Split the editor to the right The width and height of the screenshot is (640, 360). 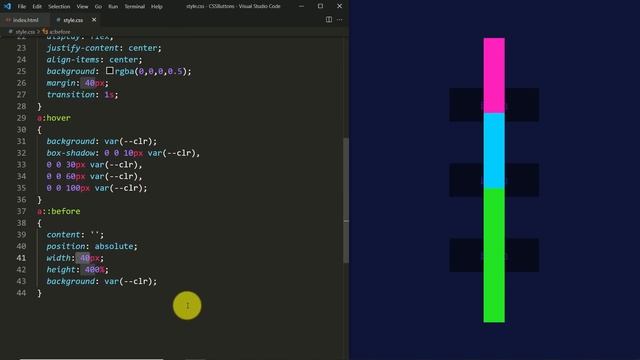(x=329, y=20)
